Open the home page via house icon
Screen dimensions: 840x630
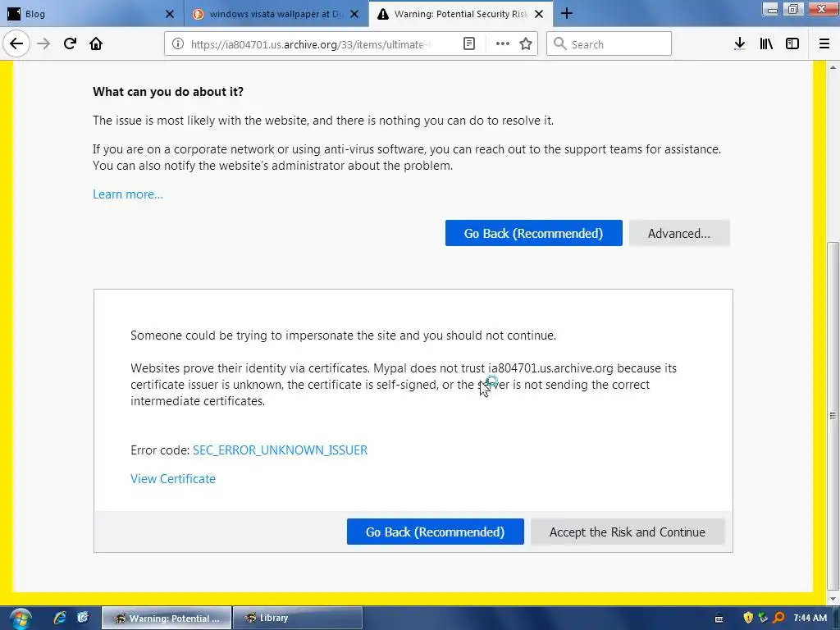(x=96, y=44)
